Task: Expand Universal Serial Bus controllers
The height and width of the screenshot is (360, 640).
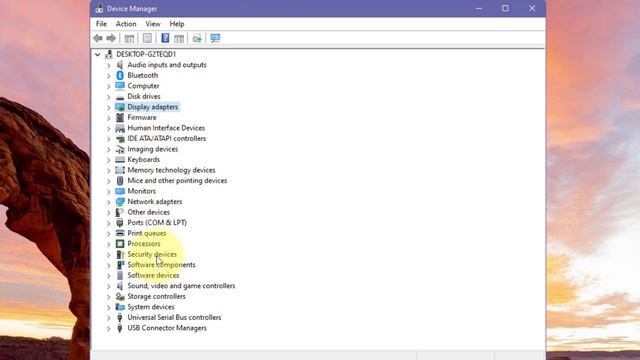Action: coord(109,318)
